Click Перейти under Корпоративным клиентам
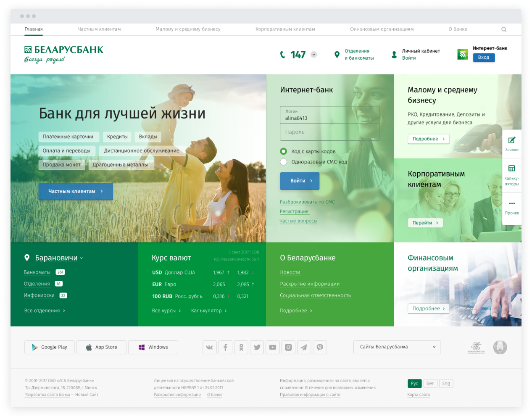 coord(425,223)
